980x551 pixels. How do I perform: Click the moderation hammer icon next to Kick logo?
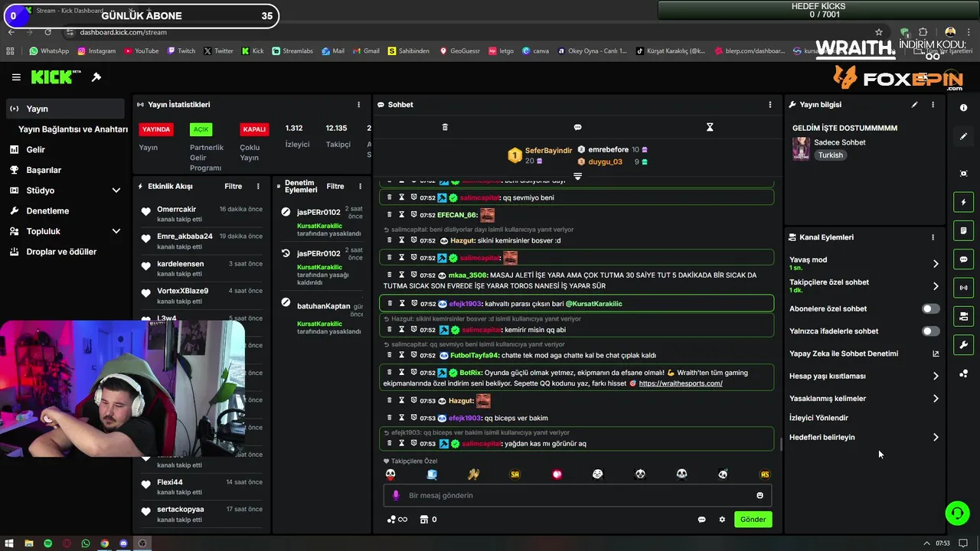(96, 77)
